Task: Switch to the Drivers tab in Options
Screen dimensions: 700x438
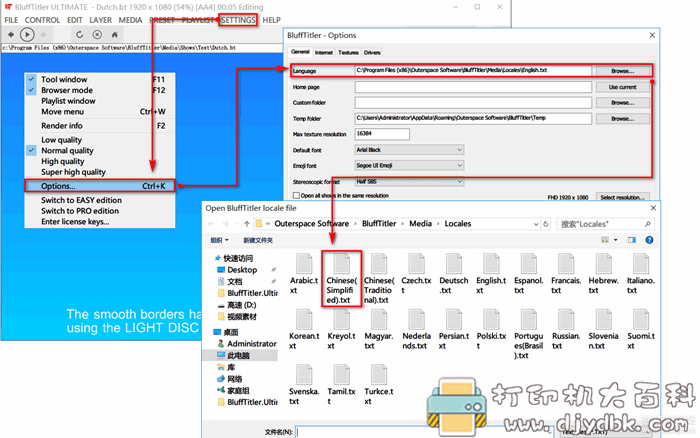Action: 372,53
